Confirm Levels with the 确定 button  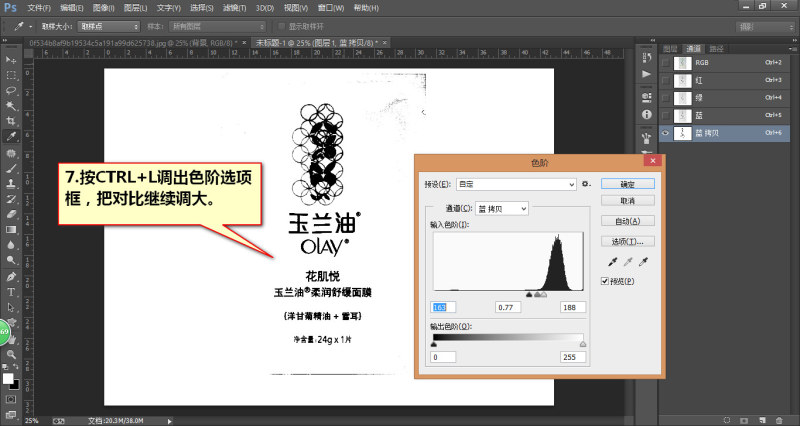point(628,184)
